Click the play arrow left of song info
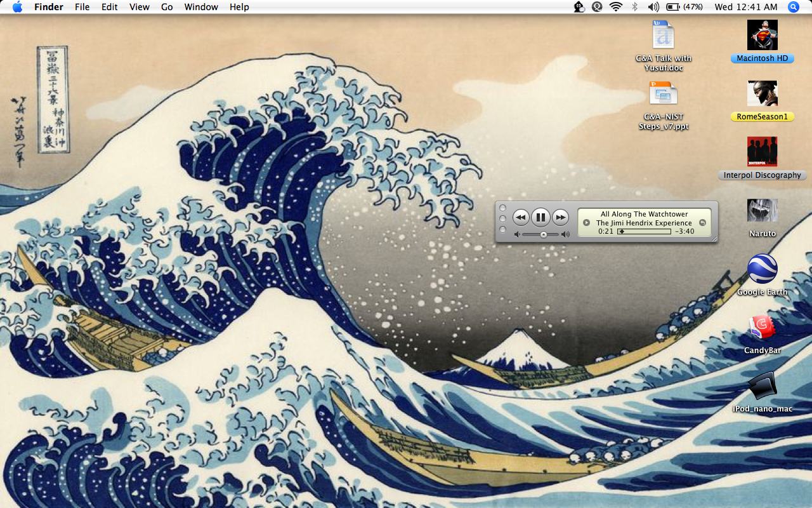 586,222
